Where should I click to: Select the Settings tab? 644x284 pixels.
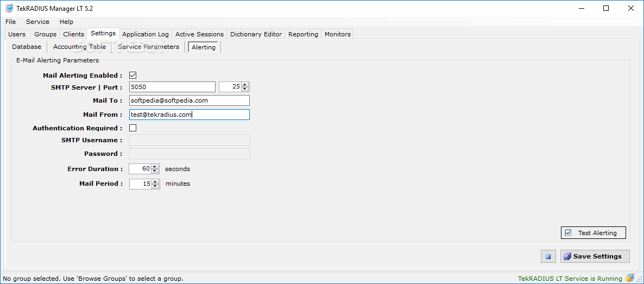[103, 33]
